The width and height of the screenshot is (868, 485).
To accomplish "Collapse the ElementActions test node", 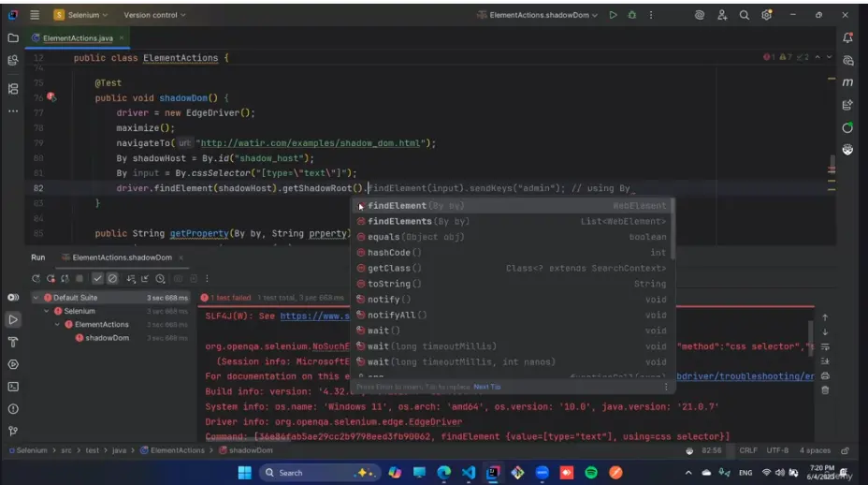I will pos(57,324).
